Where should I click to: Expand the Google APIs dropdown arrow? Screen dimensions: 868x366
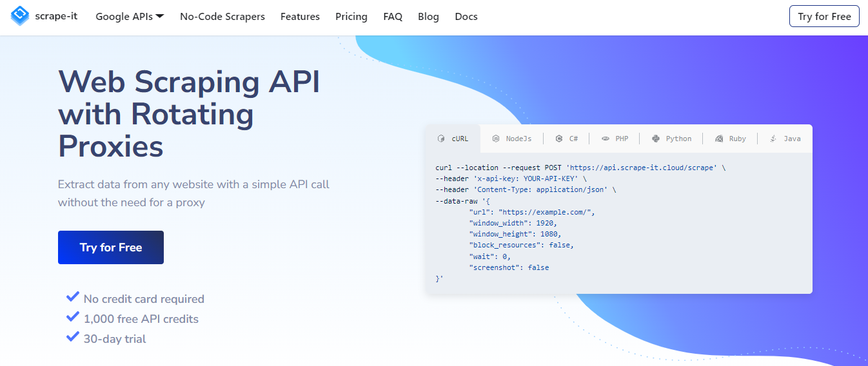pyautogui.click(x=160, y=16)
